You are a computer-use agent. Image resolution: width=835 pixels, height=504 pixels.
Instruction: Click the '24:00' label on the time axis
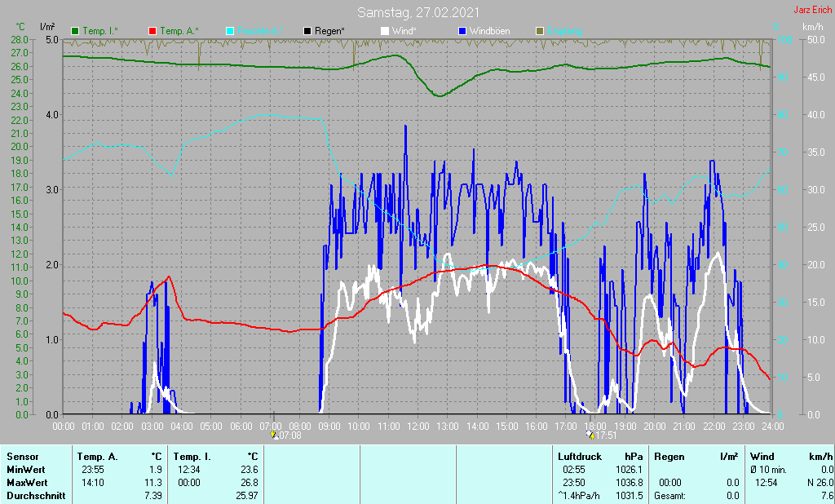[773, 427]
